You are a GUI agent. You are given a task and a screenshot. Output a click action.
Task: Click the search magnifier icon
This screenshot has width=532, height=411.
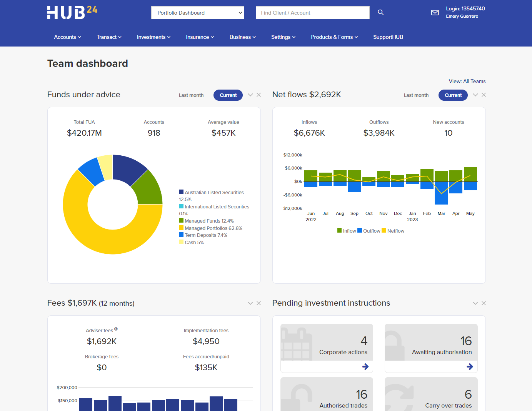380,12
